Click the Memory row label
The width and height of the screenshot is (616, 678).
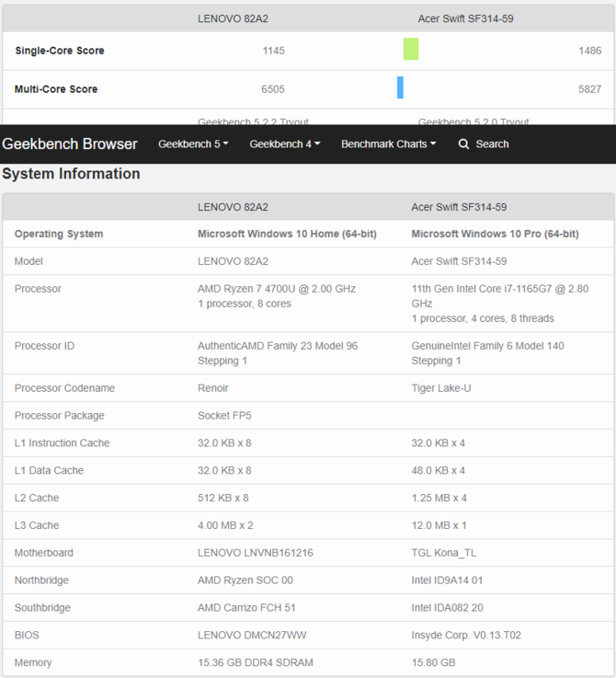[33, 662]
